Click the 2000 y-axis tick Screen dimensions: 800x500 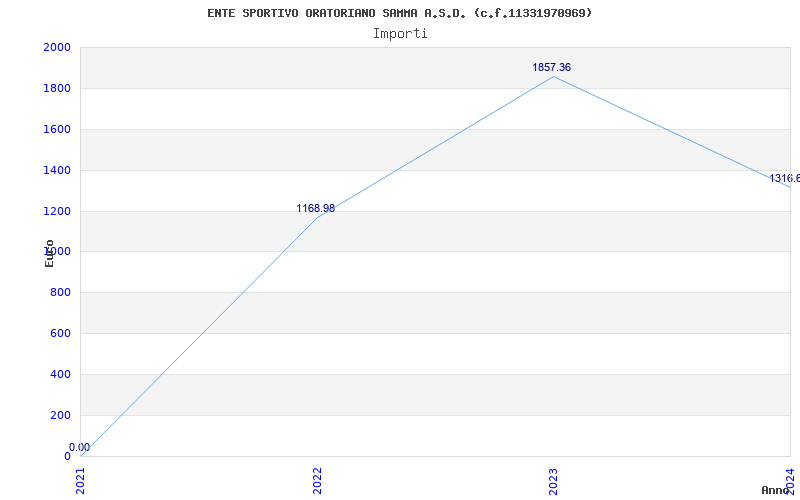[57, 47]
